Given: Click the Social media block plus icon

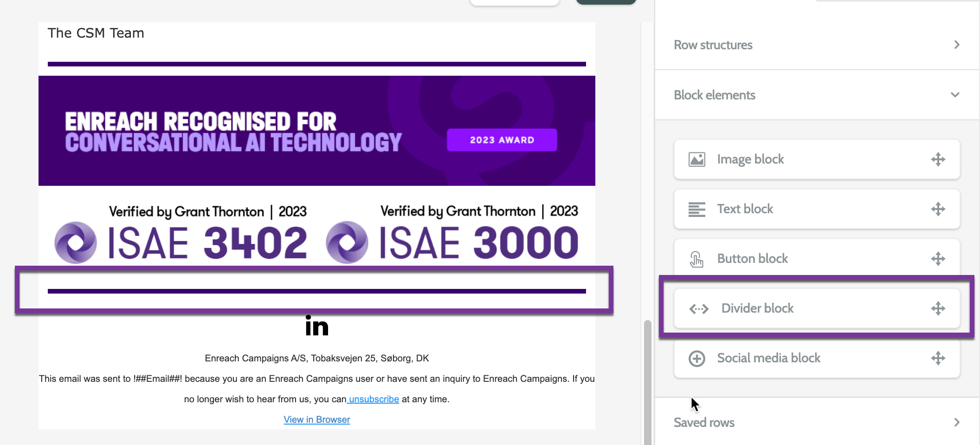Looking at the screenshot, I should tap(696, 358).
